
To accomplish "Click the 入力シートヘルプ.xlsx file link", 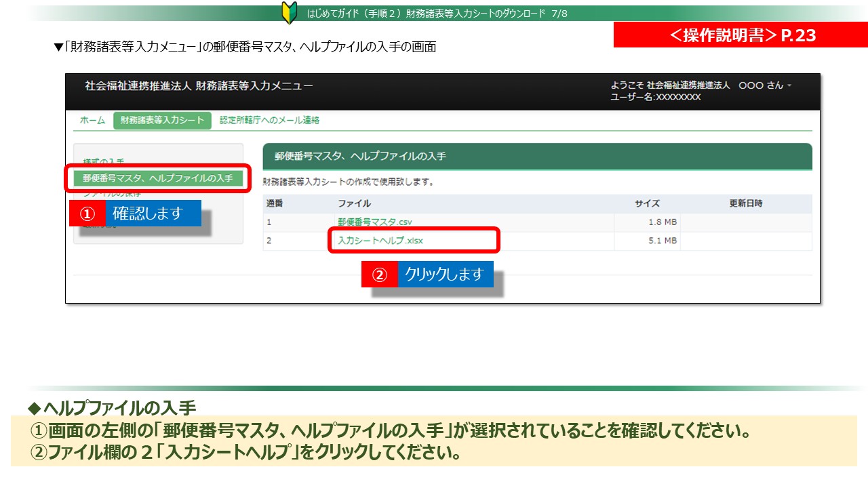I will click(380, 241).
